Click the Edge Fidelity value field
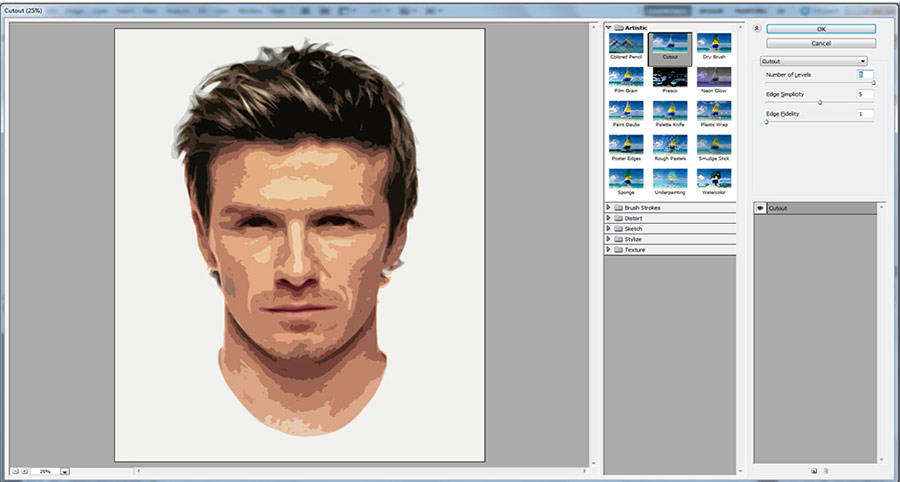The width and height of the screenshot is (900, 482). (x=865, y=114)
